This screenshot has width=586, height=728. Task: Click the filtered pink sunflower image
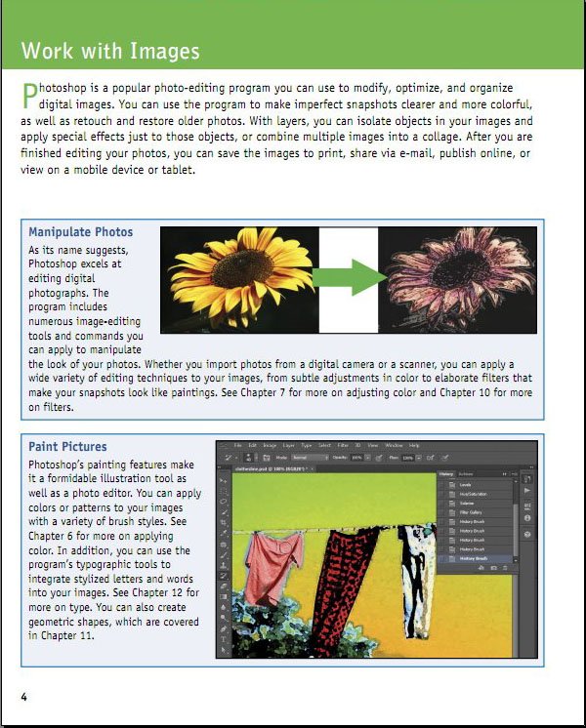[x=457, y=280]
